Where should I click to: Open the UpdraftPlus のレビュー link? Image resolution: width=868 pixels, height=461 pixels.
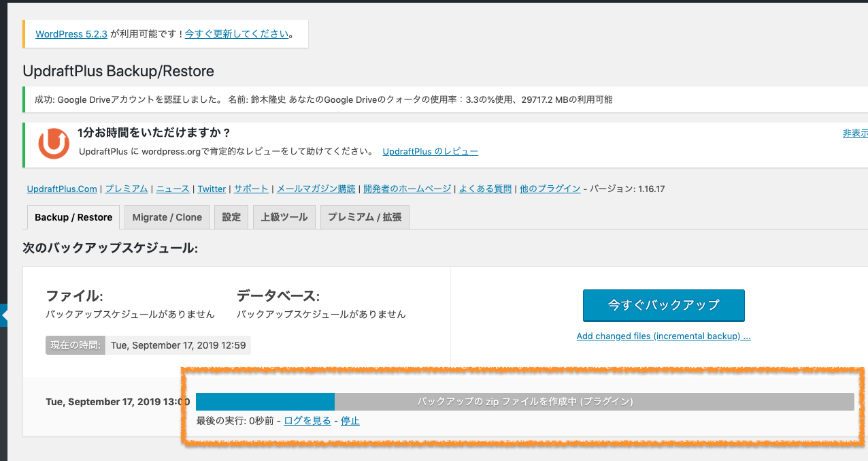coord(431,151)
